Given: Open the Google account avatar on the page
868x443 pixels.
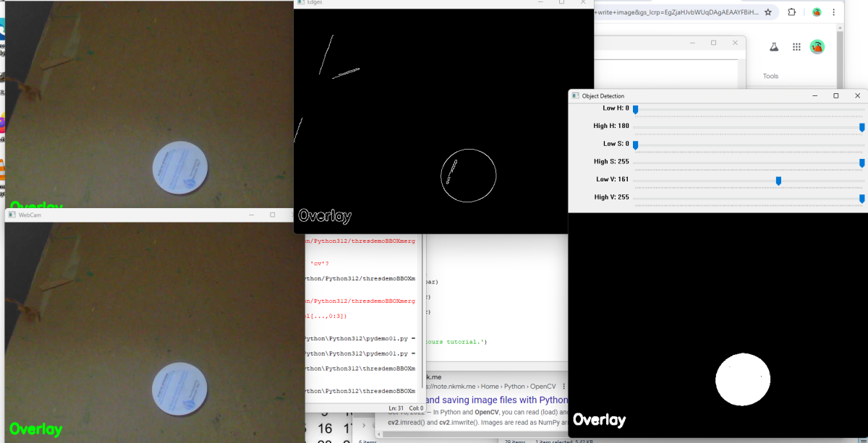Looking at the screenshot, I should (817, 47).
